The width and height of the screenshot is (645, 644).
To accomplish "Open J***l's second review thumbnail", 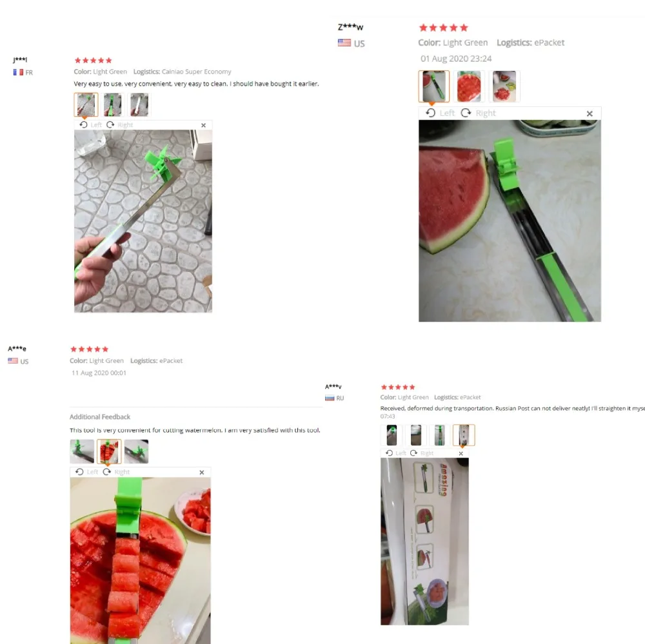I will [x=113, y=104].
